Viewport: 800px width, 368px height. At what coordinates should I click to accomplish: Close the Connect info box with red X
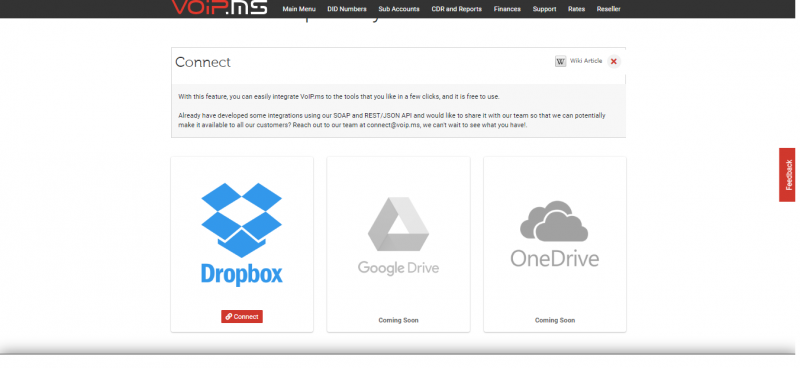point(614,61)
